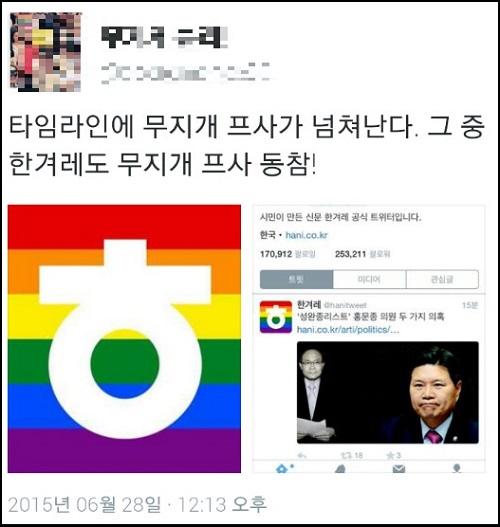Open the hani.co.kr profile link
Screen dimensions: 500x527
306,235
